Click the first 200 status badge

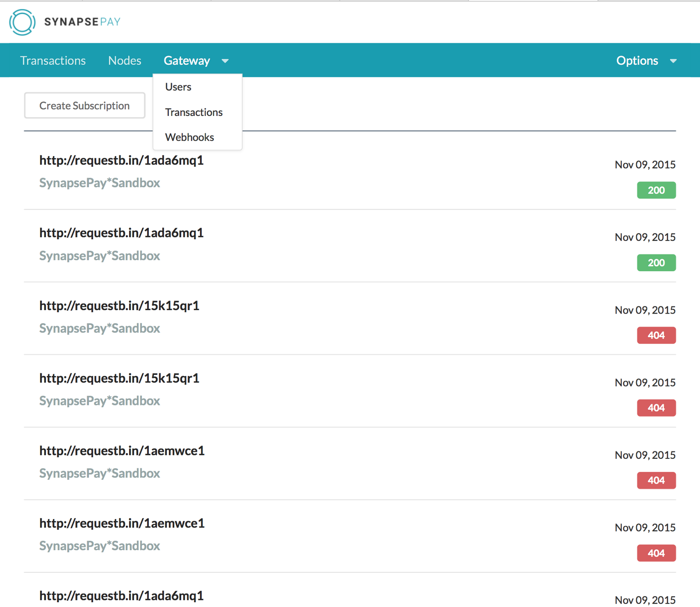656,190
